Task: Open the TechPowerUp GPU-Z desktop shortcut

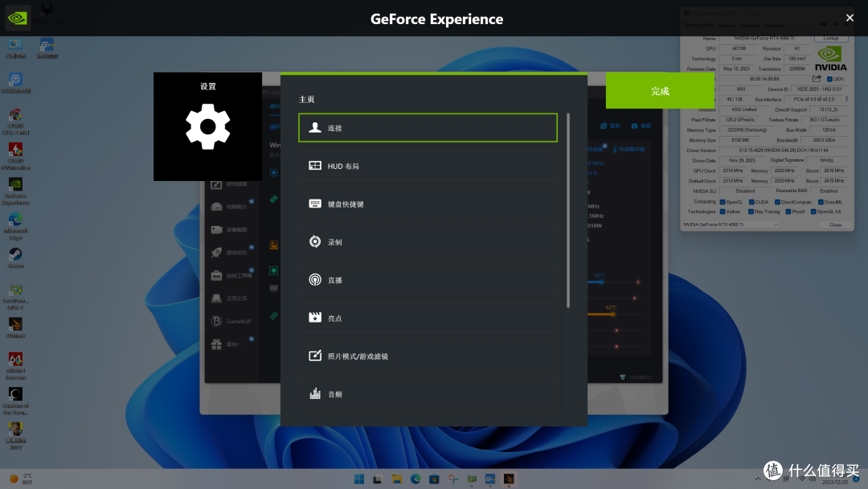Action: (x=15, y=296)
